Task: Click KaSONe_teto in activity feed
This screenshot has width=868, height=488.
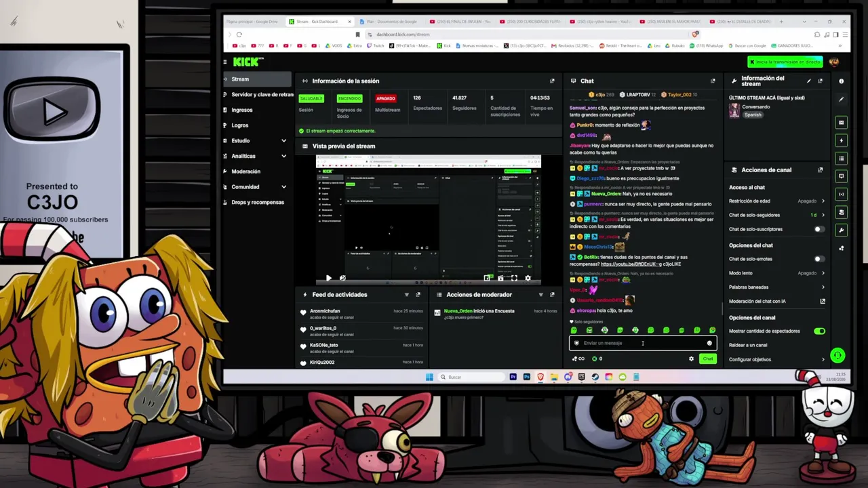Action: 323,345
